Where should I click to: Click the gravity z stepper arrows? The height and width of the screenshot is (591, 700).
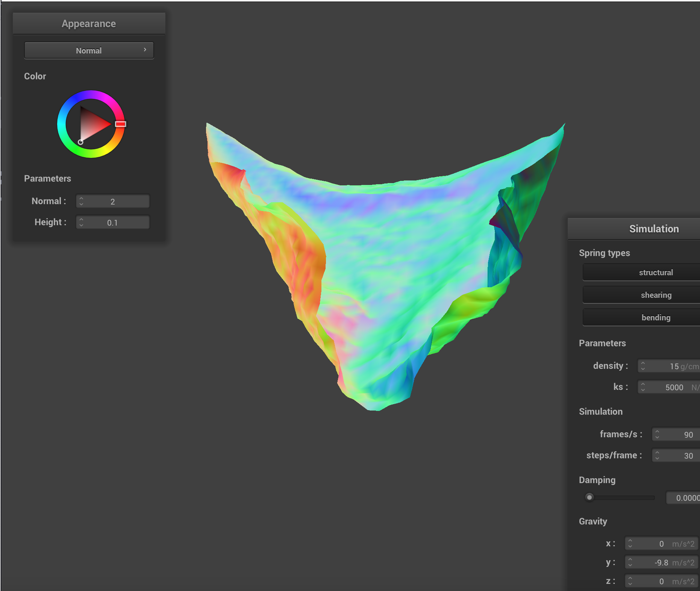(x=630, y=581)
